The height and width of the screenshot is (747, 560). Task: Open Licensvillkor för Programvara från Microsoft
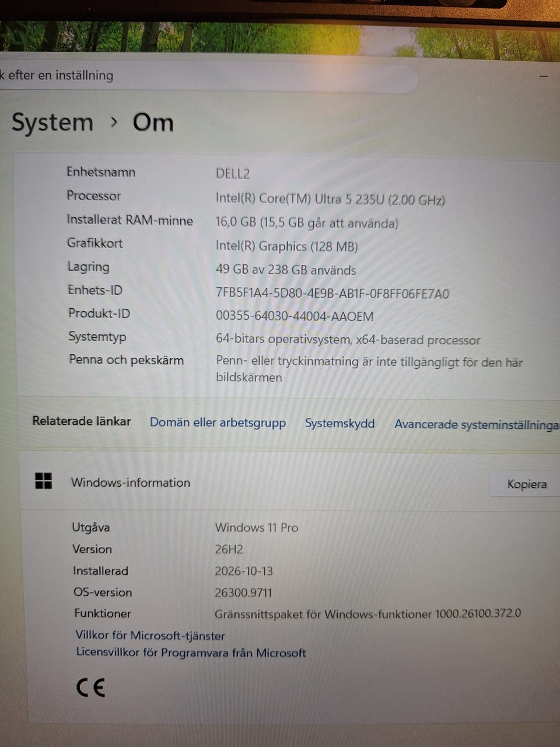coord(191,652)
